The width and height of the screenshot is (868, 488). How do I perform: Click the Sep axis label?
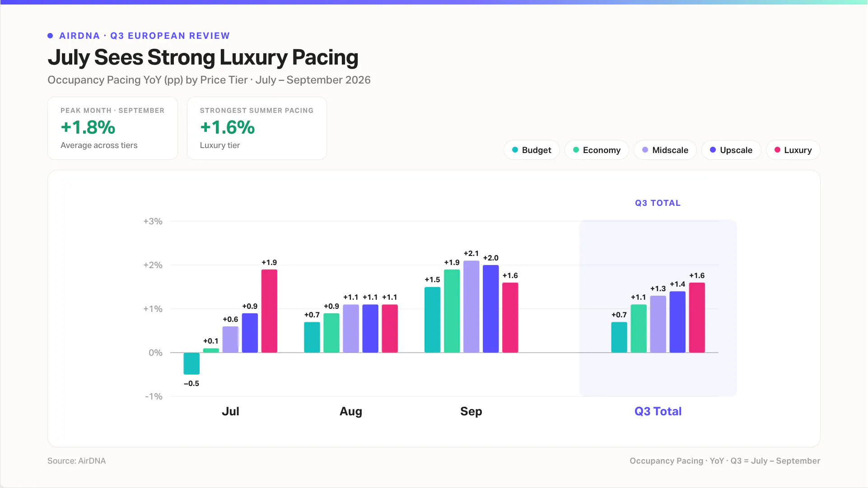pyautogui.click(x=471, y=411)
